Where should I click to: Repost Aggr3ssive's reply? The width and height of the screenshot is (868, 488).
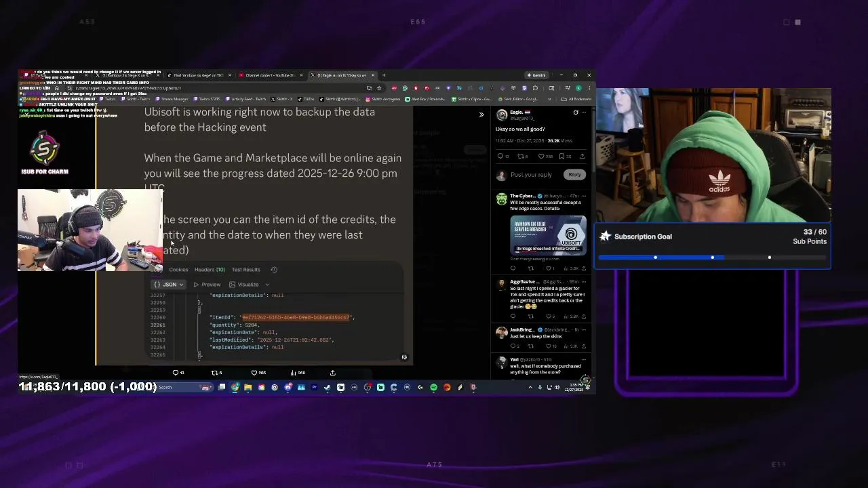530,317
